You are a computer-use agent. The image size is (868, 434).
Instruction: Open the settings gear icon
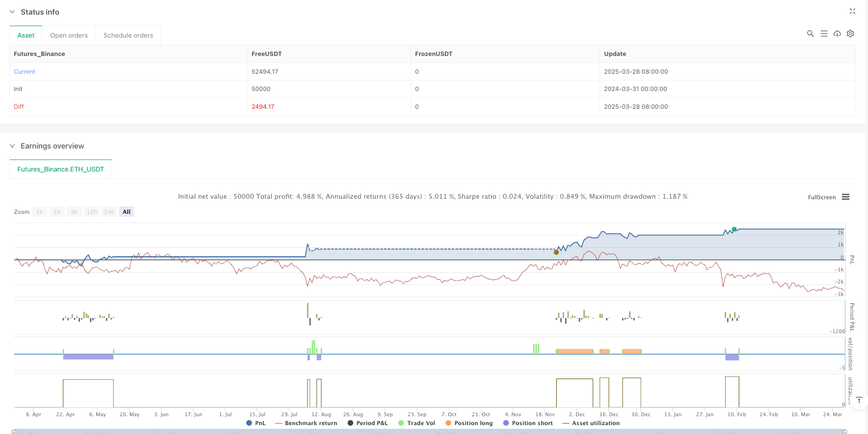(x=850, y=33)
